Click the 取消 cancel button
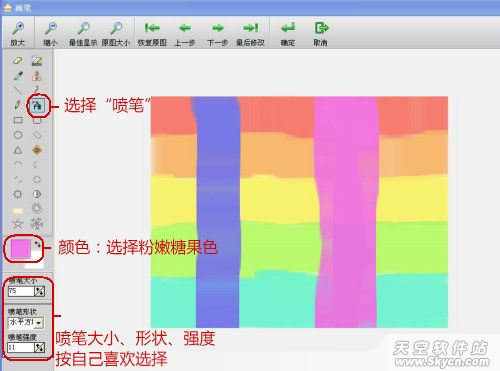 [x=321, y=34]
